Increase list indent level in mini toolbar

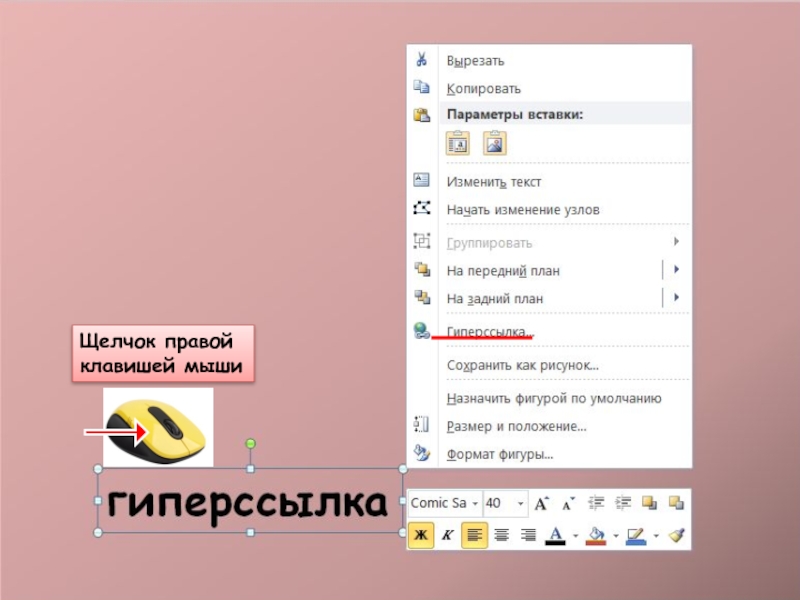pyautogui.click(x=623, y=503)
